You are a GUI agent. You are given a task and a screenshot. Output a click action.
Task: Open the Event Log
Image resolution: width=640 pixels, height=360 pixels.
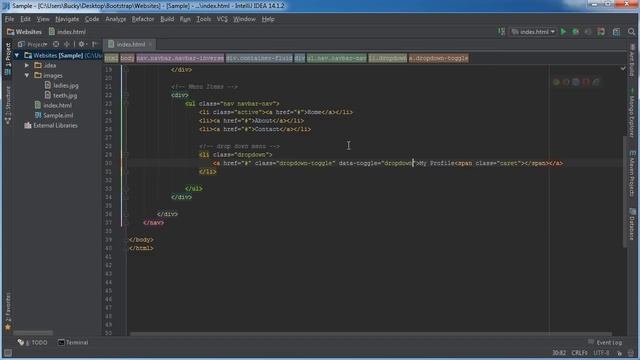click(605, 342)
